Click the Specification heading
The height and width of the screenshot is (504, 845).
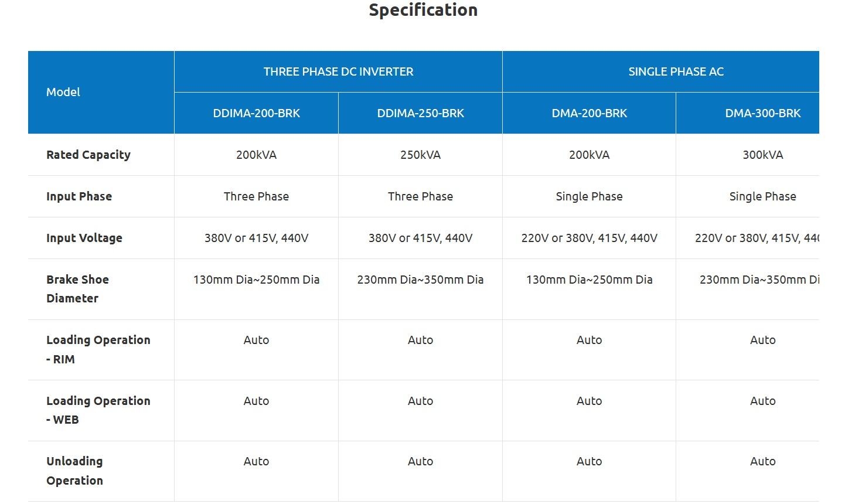(x=423, y=10)
